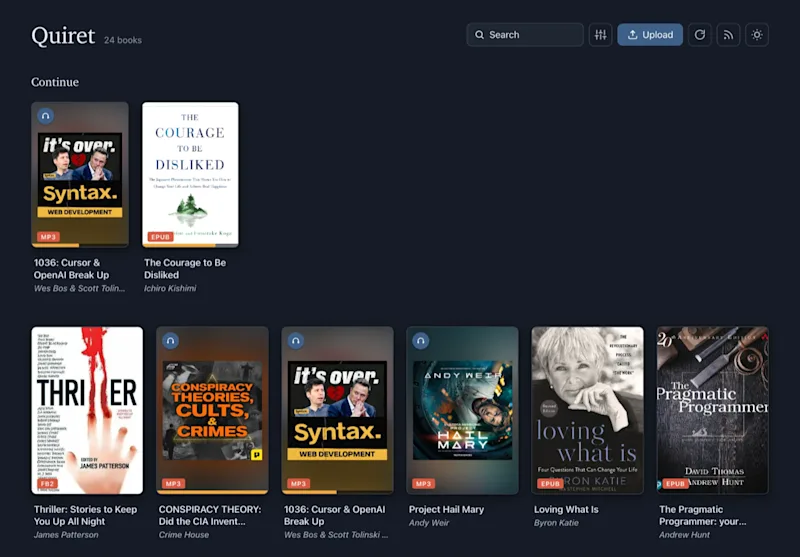This screenshot has height=557, width=800.
Task: Click headphone icon on Continue Syntax cover
Action: pos(45,116)
